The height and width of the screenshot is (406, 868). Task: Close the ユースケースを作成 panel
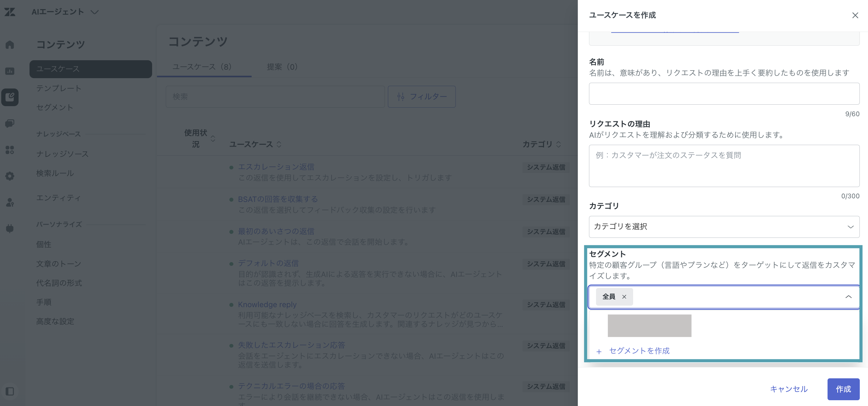click(x=855, y=15)
